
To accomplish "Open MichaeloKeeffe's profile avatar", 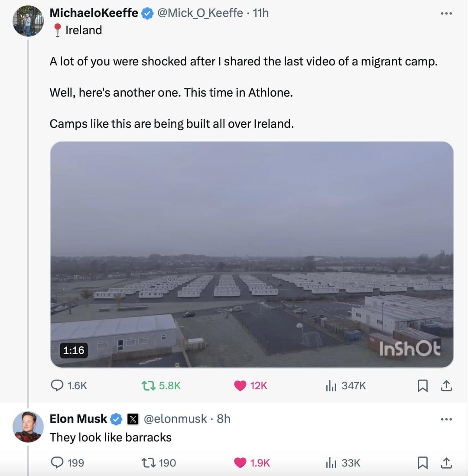I will (x=28, y=21).
